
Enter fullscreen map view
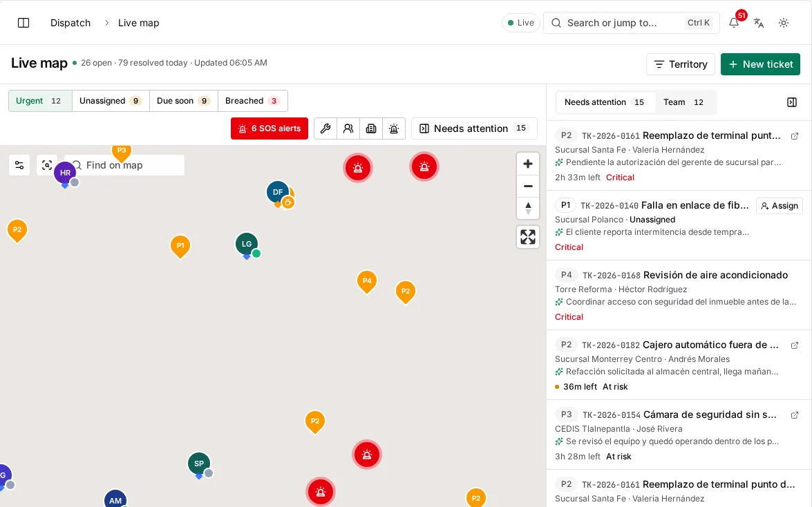(x=528, y=237)
